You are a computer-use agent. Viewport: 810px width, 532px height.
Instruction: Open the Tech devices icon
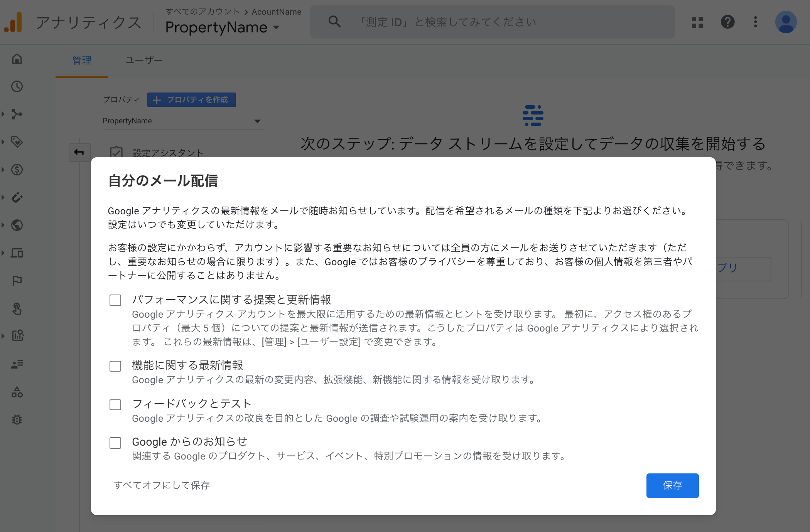pos(17,253)
